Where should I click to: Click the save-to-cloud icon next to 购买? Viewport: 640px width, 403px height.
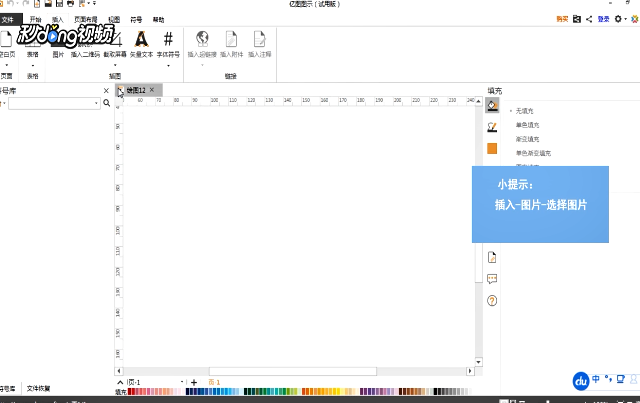(576, 19)
